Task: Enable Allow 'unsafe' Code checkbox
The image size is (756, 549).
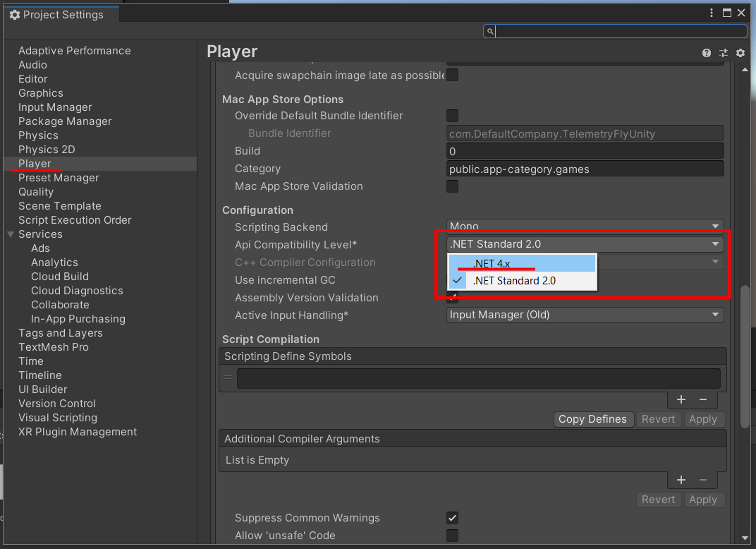Action: (x=452, y=536)
